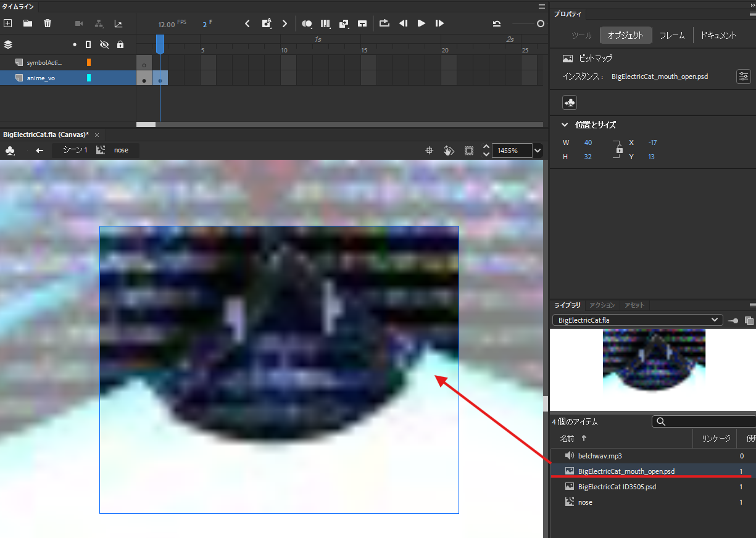The image size is (756, 538).
Task: Switch to the フレーム properties tab
Action: pyautogui.click(x=671, y=35)
